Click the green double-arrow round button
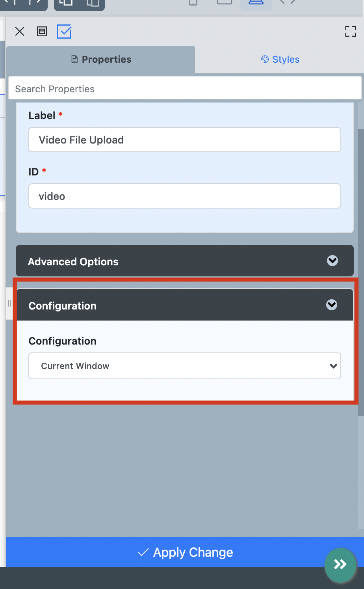 pyautogui.click(x=340, y=565)
